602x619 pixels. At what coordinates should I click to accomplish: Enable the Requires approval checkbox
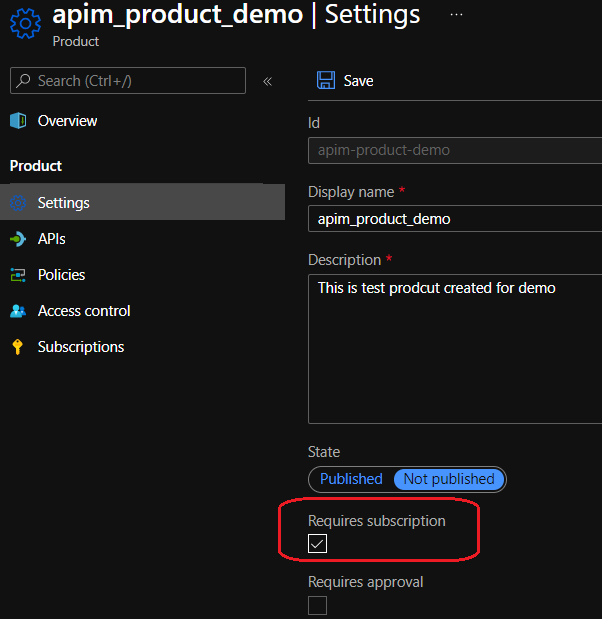[317, 605]
